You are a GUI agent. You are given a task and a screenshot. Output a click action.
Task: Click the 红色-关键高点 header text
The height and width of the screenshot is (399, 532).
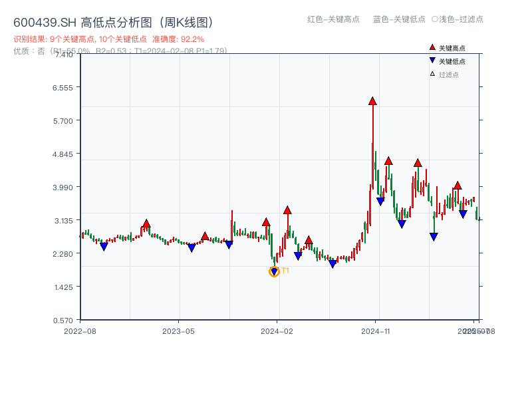(333, 19)
